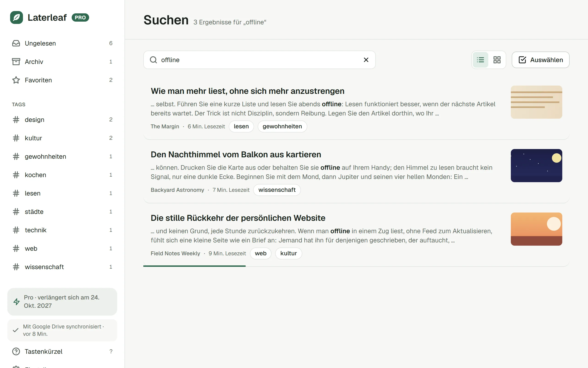
Task: Click the gewohnheiten tag chip on first result
Action: (x=282, y=126)
